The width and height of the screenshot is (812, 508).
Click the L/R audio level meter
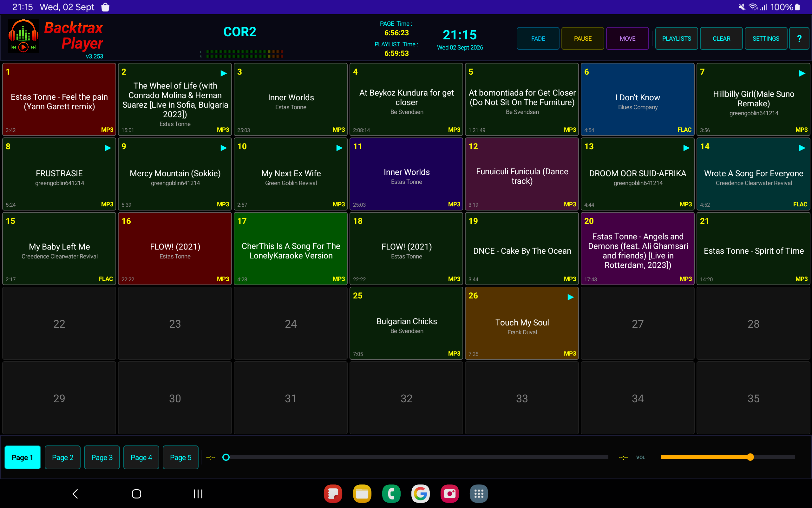[x=242, y=54]
